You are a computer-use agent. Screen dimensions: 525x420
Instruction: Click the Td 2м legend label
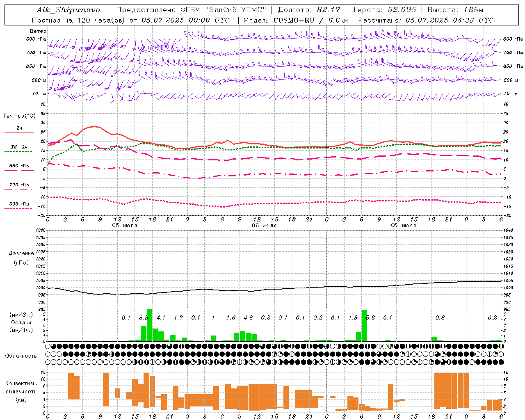19,147
